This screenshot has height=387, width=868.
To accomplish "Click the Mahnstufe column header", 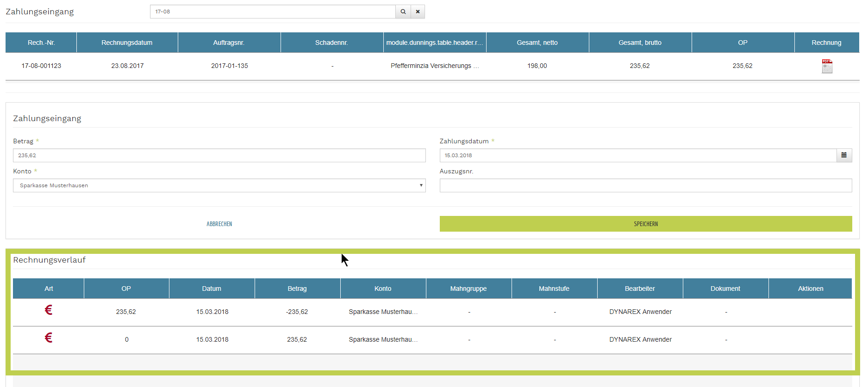I will coord(554,289).
